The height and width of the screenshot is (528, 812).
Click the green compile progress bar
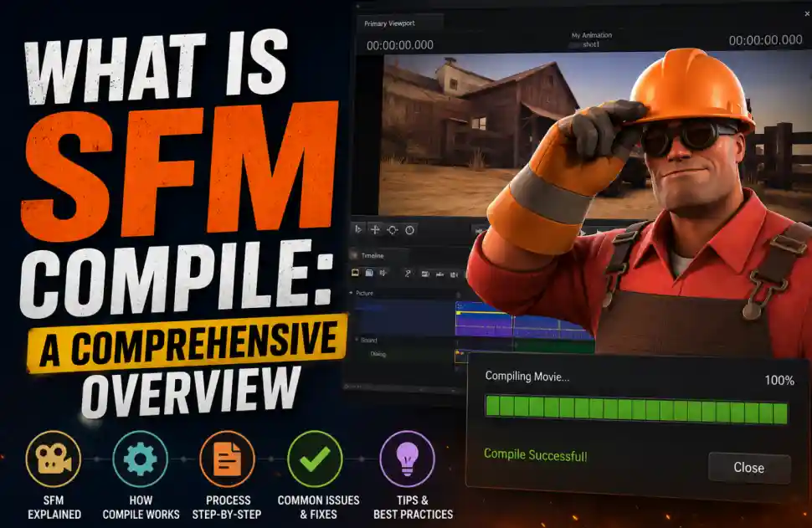coord(636,410)
